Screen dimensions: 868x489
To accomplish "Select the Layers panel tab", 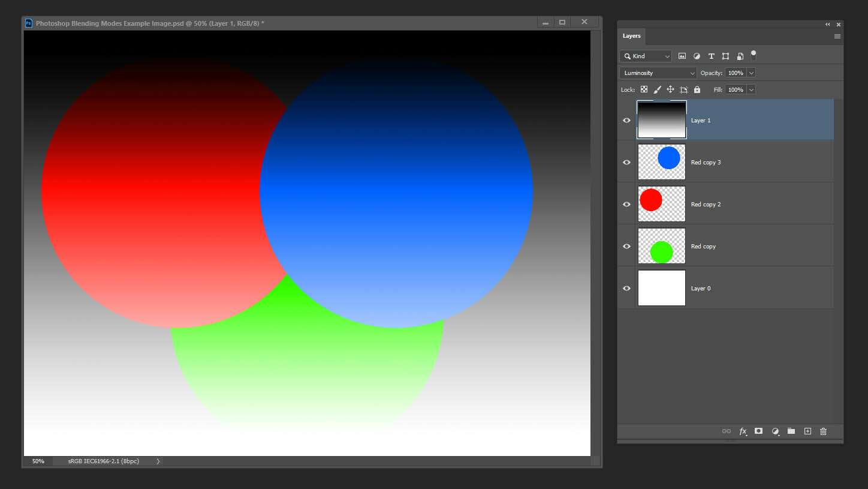I will click(631, 36).
